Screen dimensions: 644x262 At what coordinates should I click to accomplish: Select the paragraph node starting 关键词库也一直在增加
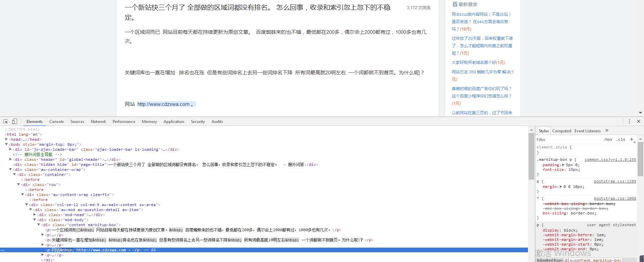click(209, 240)
